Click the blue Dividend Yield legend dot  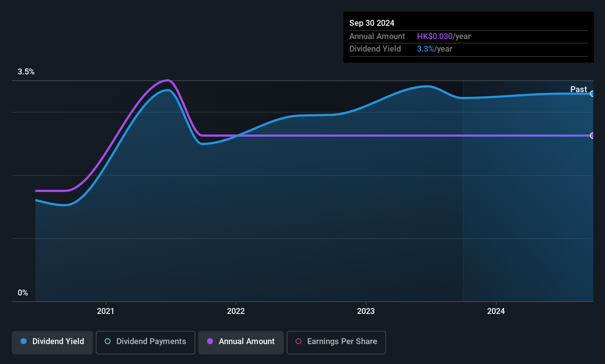[24, 341]
